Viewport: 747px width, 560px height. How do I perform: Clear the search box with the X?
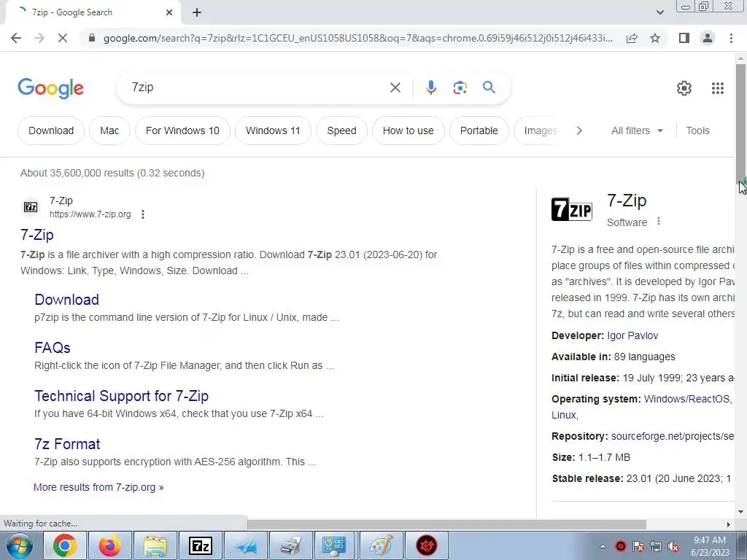(395, 87)
